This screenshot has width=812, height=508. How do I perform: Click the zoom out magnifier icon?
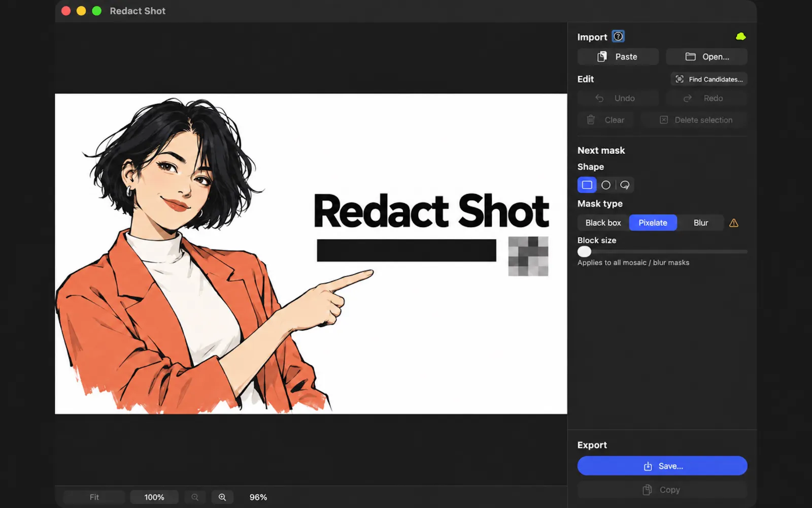[195, 497]
